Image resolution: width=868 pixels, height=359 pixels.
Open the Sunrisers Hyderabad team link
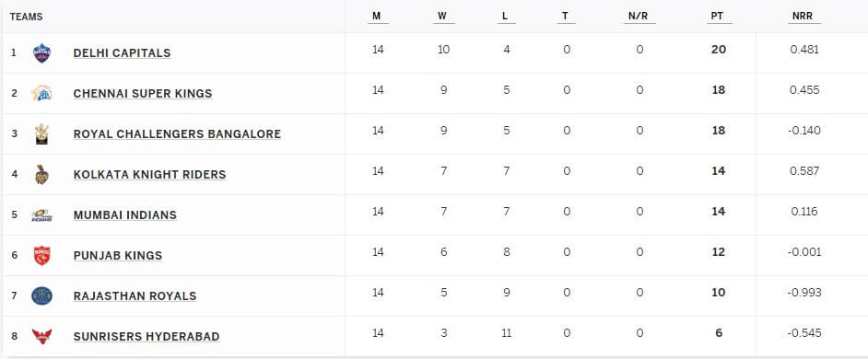click(147, 336)
